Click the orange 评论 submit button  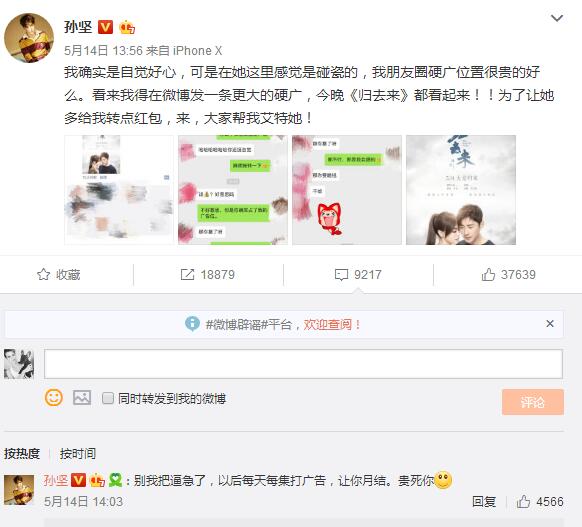pyautogui.click(x=533, y=402)
